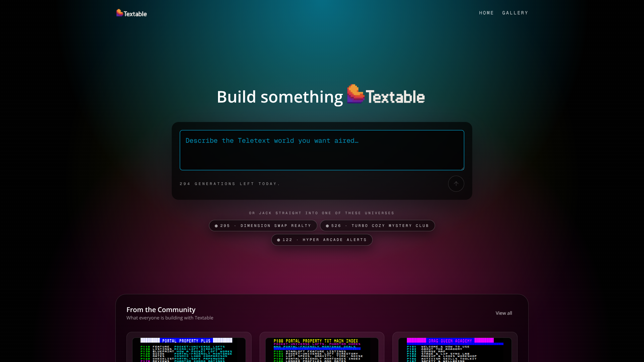
Task: Click the 294 GENERATIONS LEFT TODAY counter
Action: click(x=230, y=184)
